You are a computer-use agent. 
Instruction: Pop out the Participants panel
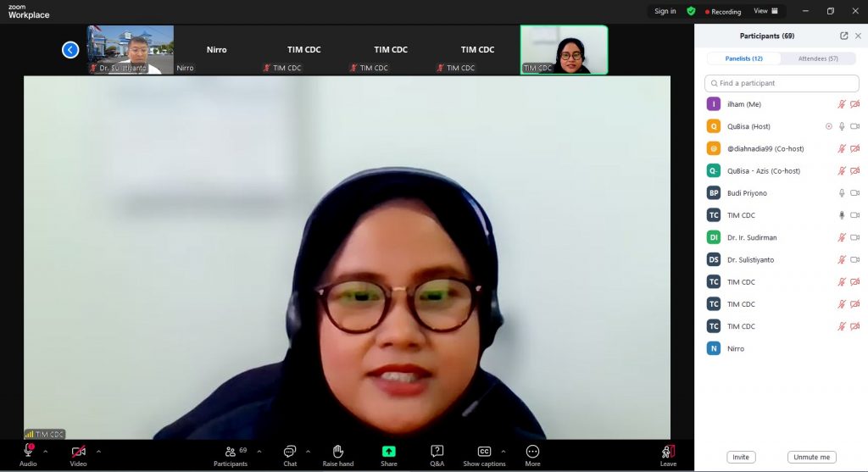click(843, 36)
